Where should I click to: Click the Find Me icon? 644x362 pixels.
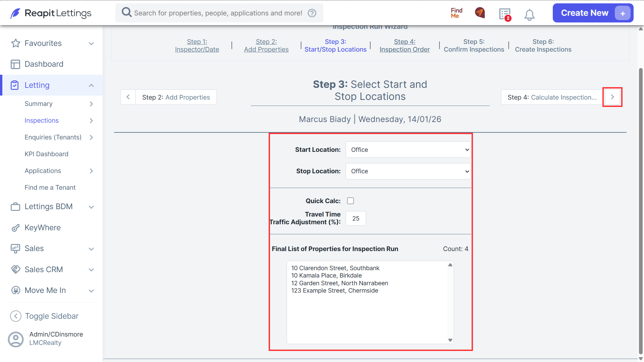pyautogui.click(x=457, y=13)
